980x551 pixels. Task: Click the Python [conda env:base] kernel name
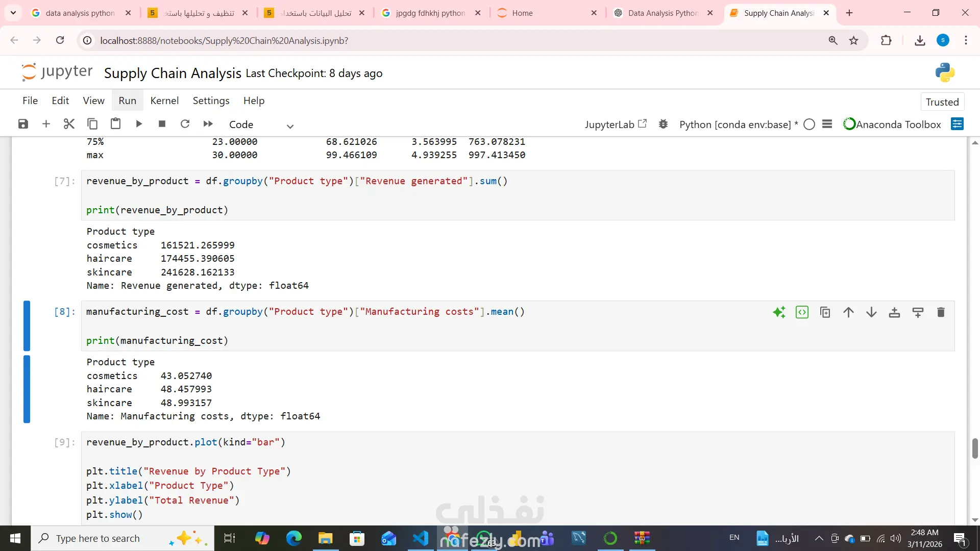[x=738, y=124]
